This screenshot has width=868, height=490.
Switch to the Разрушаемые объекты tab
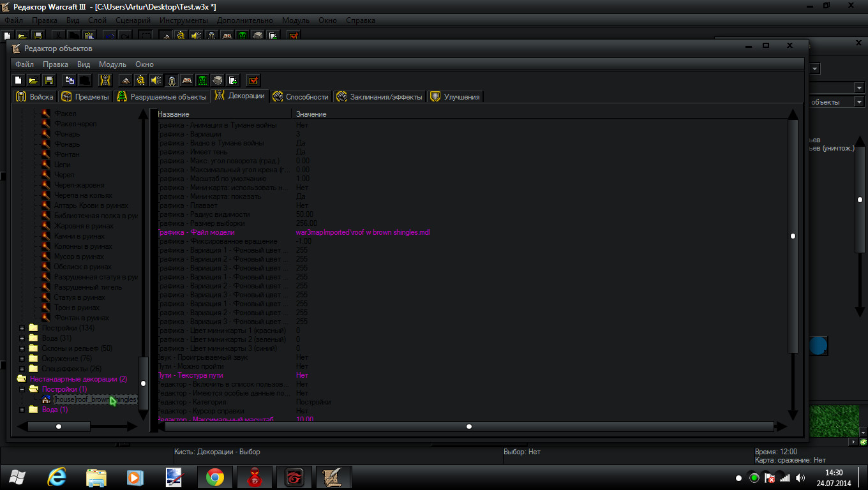(x=162, y=96)
